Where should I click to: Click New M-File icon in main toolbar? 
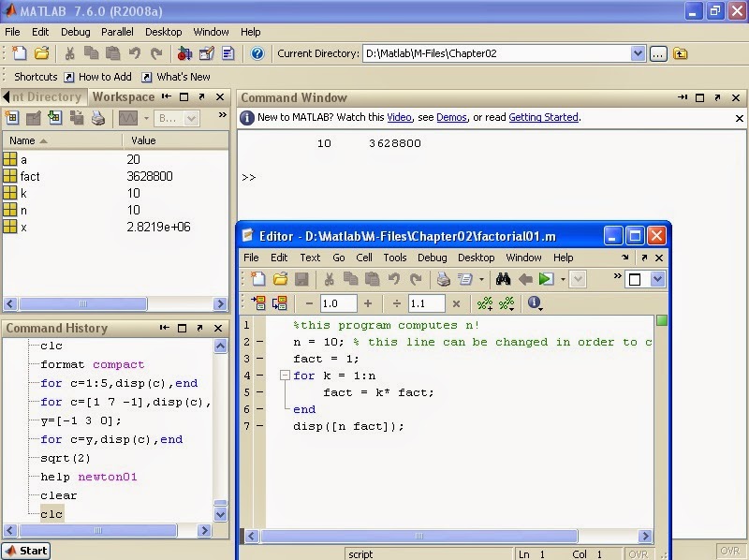coord(20,53)
